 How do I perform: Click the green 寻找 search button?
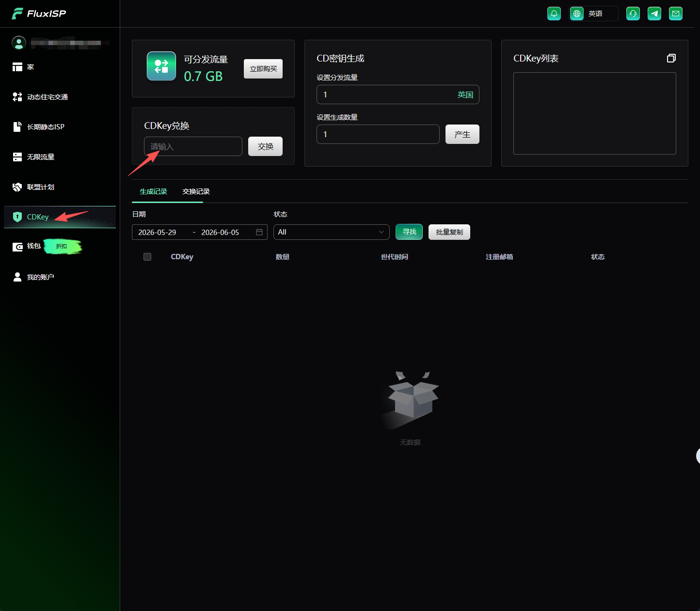pyautogui.click(x=409, y=232)
